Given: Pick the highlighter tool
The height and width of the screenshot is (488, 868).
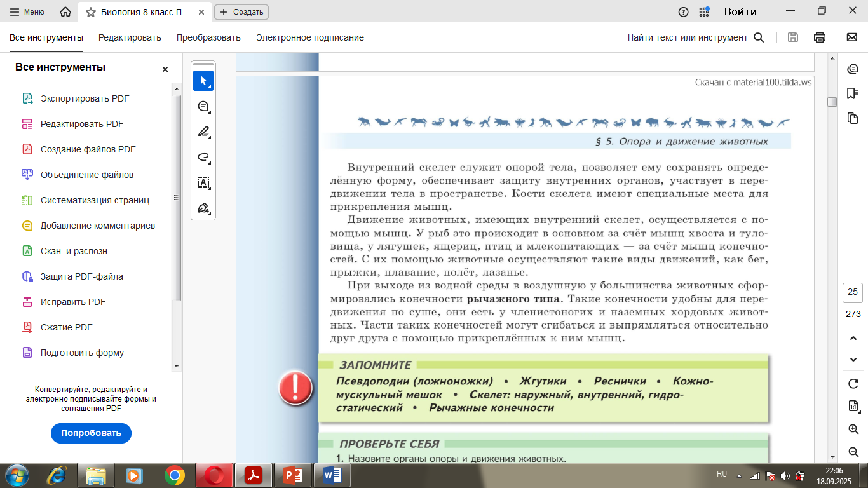Looking at the screenshot, I should point(203,132).
